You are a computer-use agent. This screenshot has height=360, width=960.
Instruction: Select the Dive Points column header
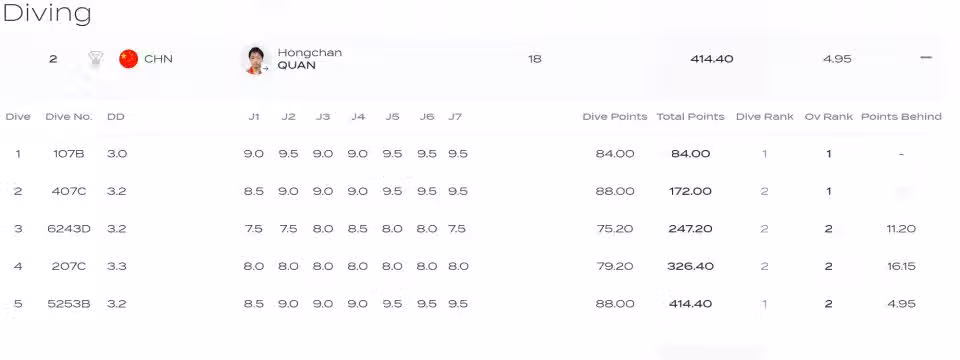615,117
